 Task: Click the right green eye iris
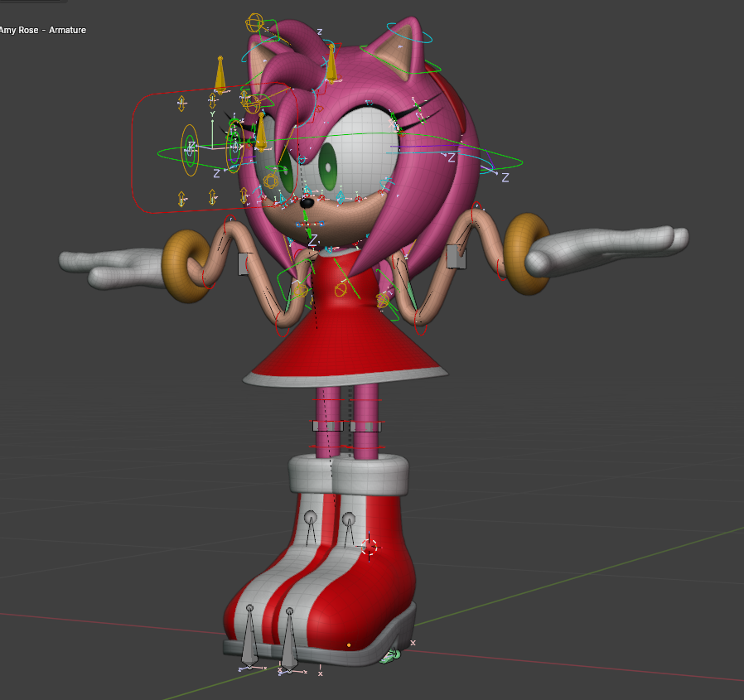pos(328,167)
